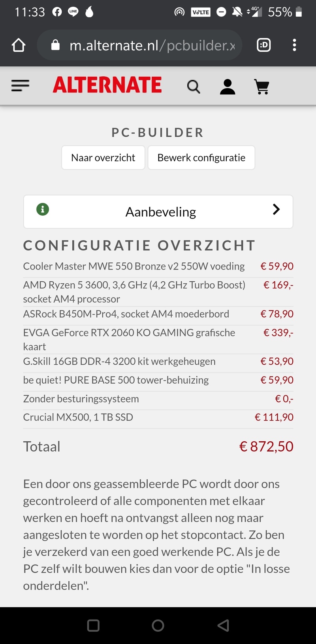Select the EVGA GeForce RTX 2060 row

click(x=129, y=339)
